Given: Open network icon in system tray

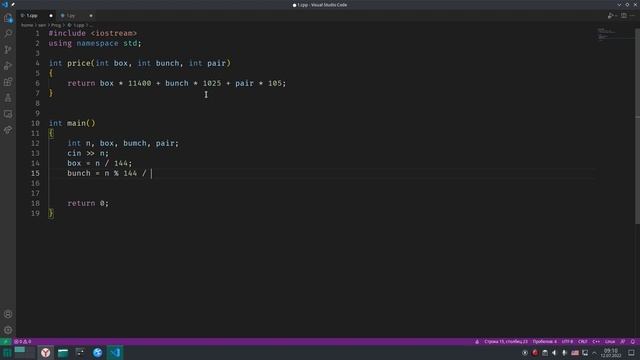Looking at the screenshot, I should 585,353.
